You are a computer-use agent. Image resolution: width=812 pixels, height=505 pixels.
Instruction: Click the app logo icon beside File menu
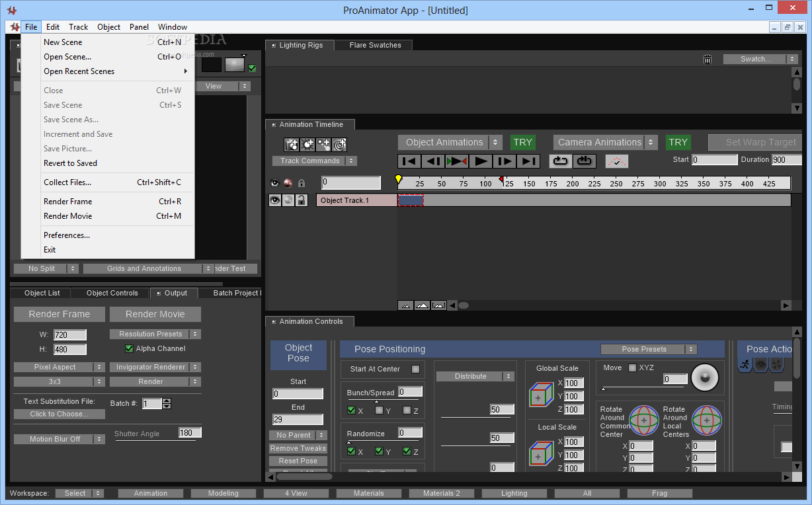[x=14, y=27]
